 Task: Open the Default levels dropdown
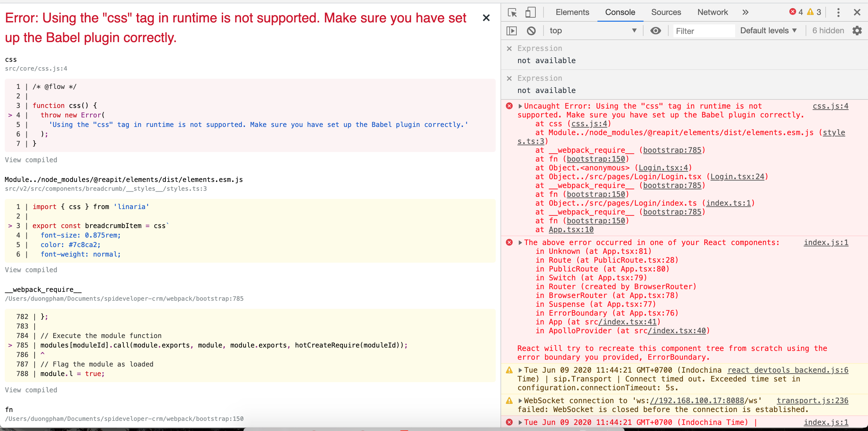(768, 31)
